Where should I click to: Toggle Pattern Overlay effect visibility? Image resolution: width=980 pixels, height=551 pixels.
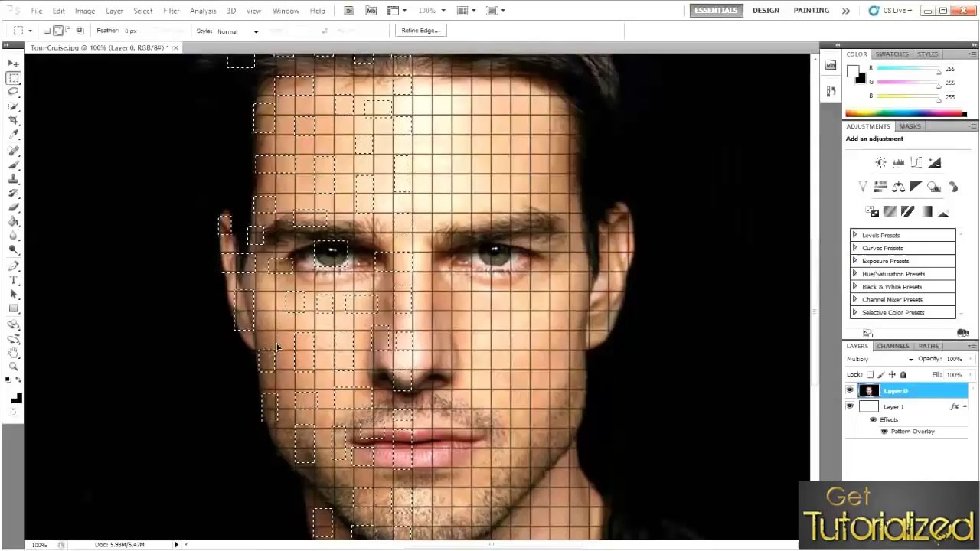(x=884, y=432)
